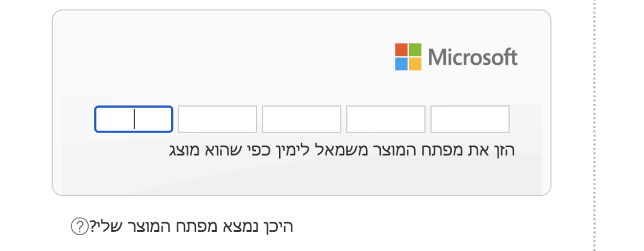This screenshot has height=251, width=644.
Task: Click the word 'שלי' beside the help icon
Action: pyautogui.click(x=99, y=227)
